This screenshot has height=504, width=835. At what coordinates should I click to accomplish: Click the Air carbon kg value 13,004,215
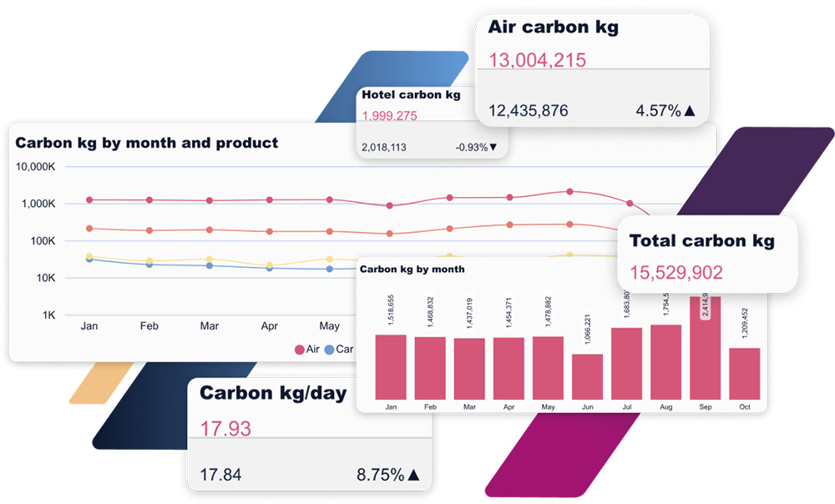coord(537,60)
